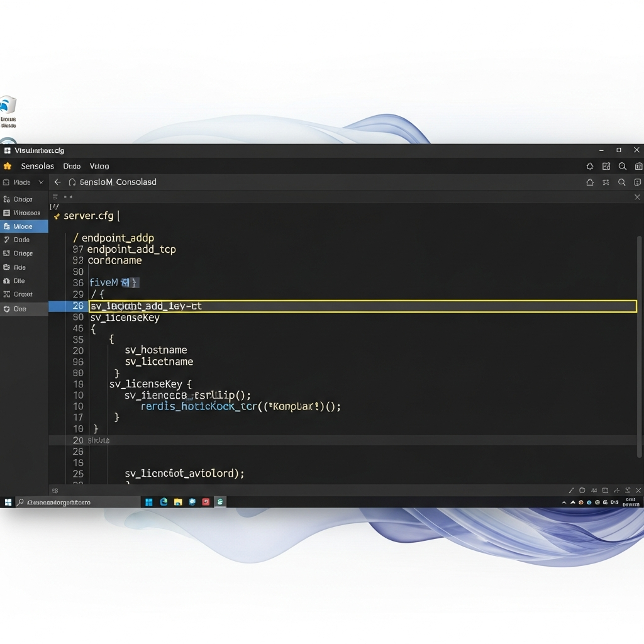
Task: Click the small list icon above server.cfg
Action: click(x=55, y=197)
